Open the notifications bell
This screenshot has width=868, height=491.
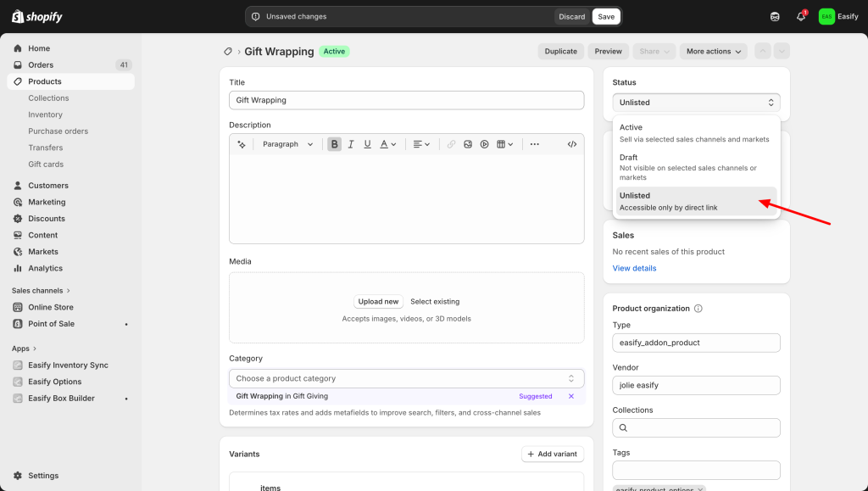pos(801,17)
